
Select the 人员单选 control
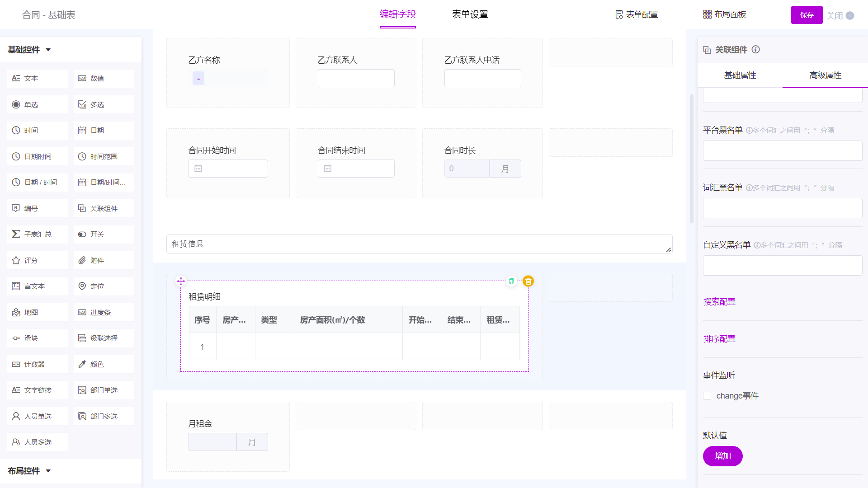pos(38,416)
